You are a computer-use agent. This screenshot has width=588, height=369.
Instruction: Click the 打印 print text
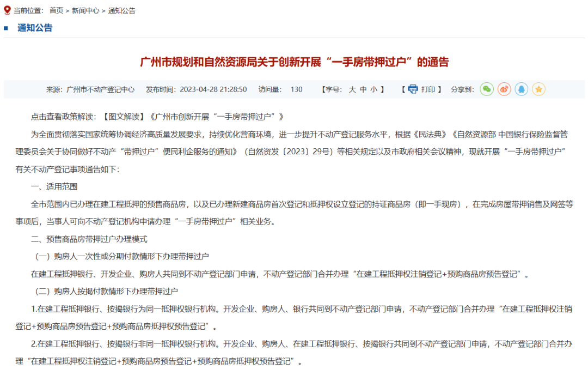point(428,89)
